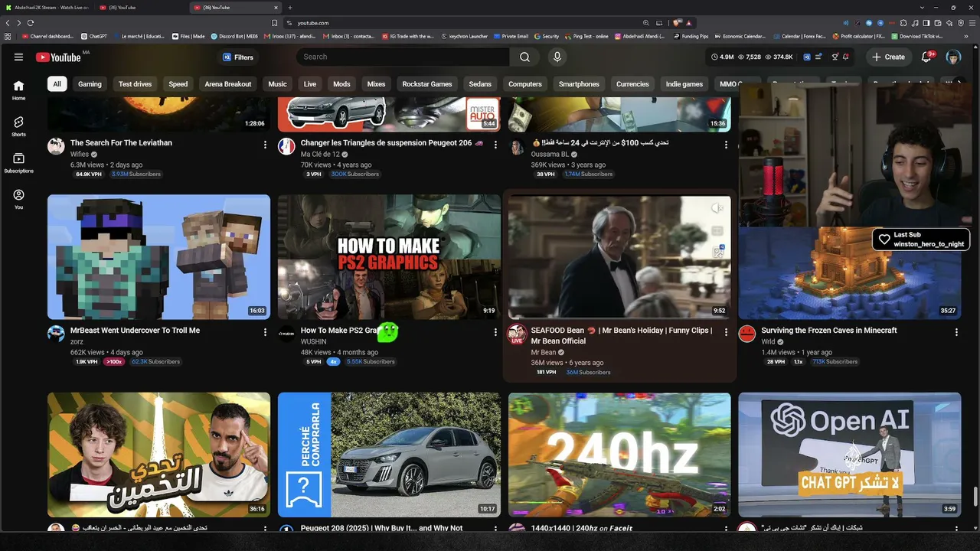Open the Filters button
This screenshot has width=980, height=551.
238,57
